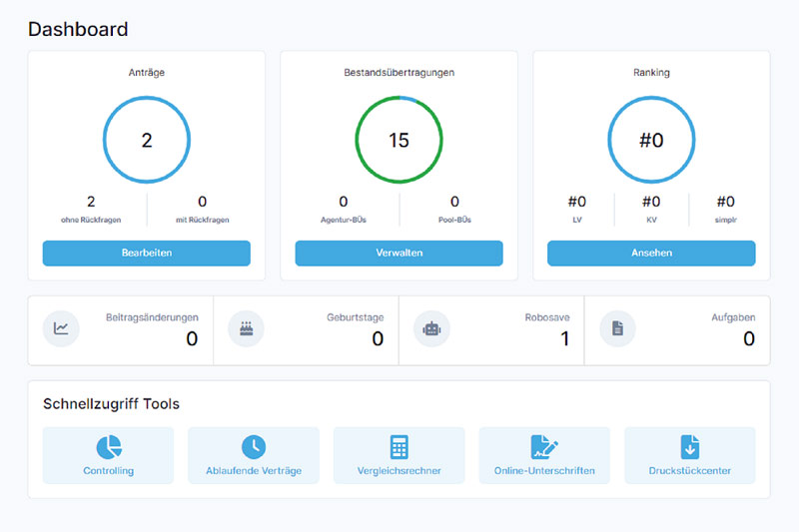Click the Ansehen button under Ranking
Viewport: 799px width, 532px height.
click(651, 253)
